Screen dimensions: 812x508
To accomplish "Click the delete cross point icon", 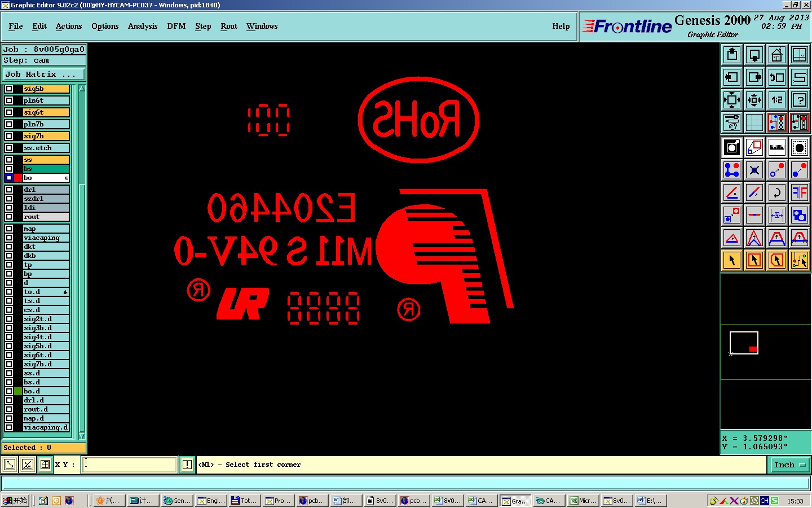I will [x=754, y=170].
